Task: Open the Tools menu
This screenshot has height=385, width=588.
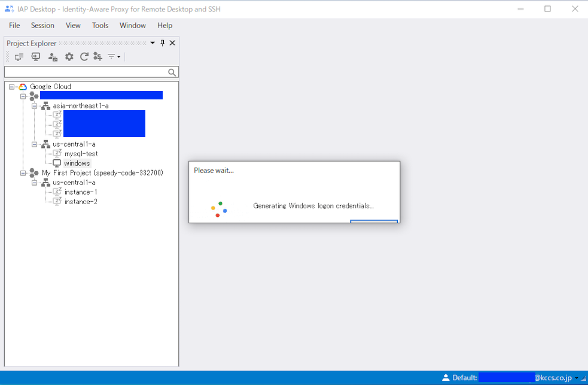Action: click(100, 25)
